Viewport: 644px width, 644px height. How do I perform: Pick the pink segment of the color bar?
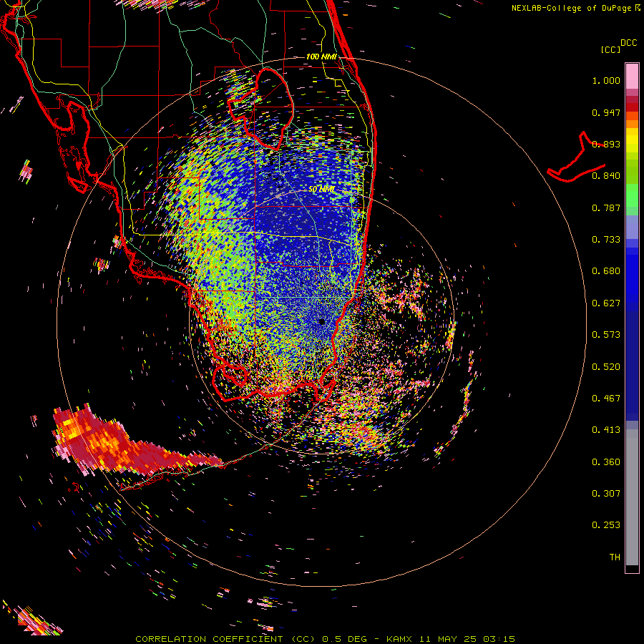point(632,77)
